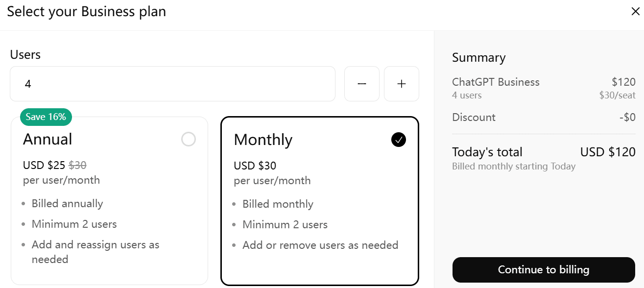This screenshot has height=288, width=644.
Task: Select the Annual plan card heading
Action: 48,139
